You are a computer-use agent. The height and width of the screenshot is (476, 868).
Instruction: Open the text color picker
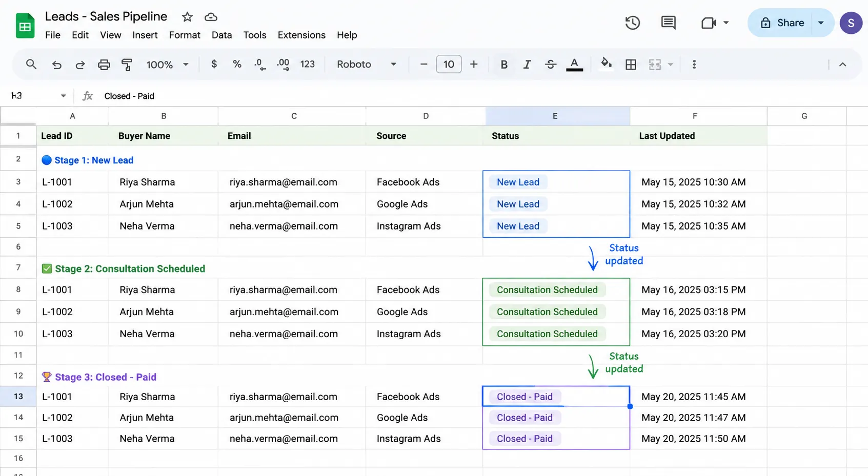pos(574,65)
